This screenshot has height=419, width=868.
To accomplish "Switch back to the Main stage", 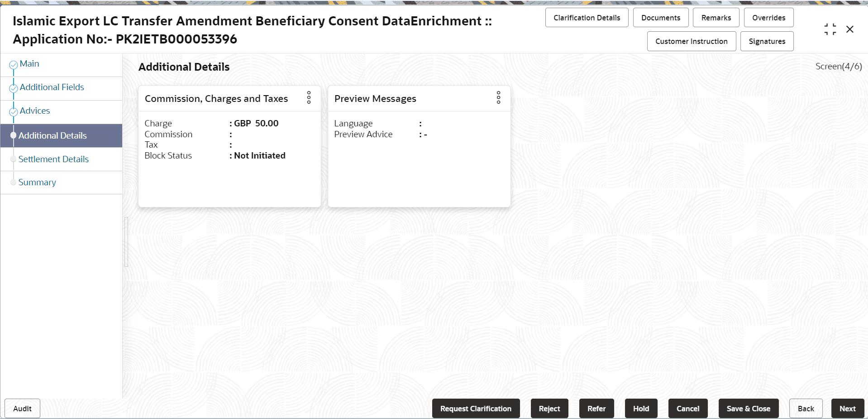I will point(29,63).
